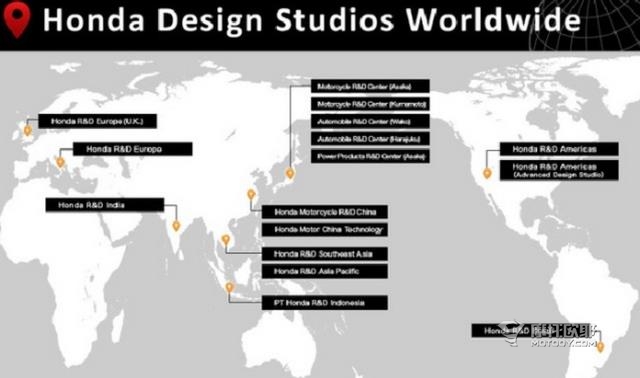Select the orange pin on Indonesia
Image resolution: width=640 pixels, height=378 pixels.
(230, 288)
